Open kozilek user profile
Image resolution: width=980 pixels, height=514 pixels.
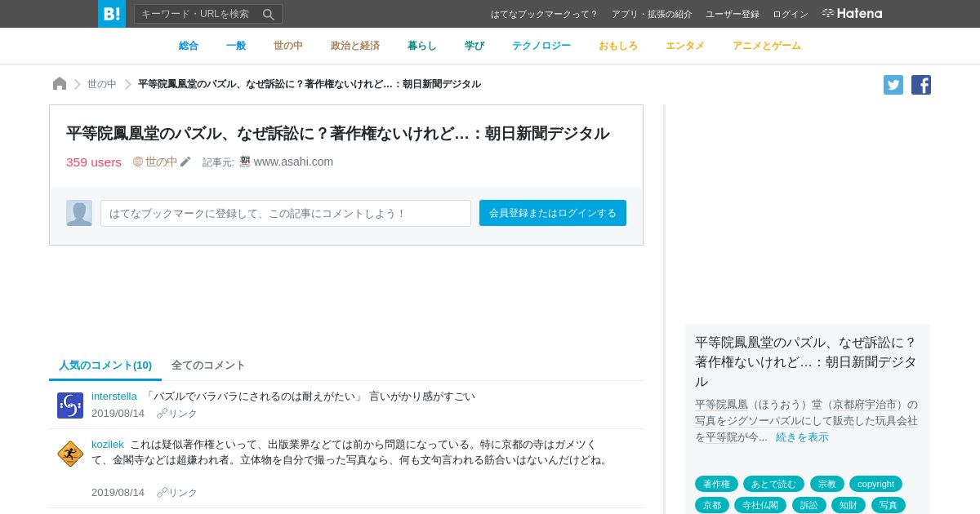(108, 445)
